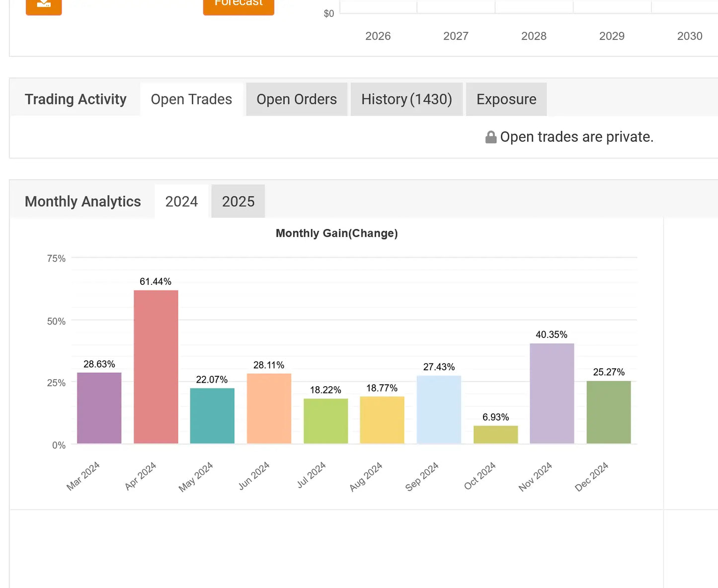Click the orange download icon button

click(44, 6)
